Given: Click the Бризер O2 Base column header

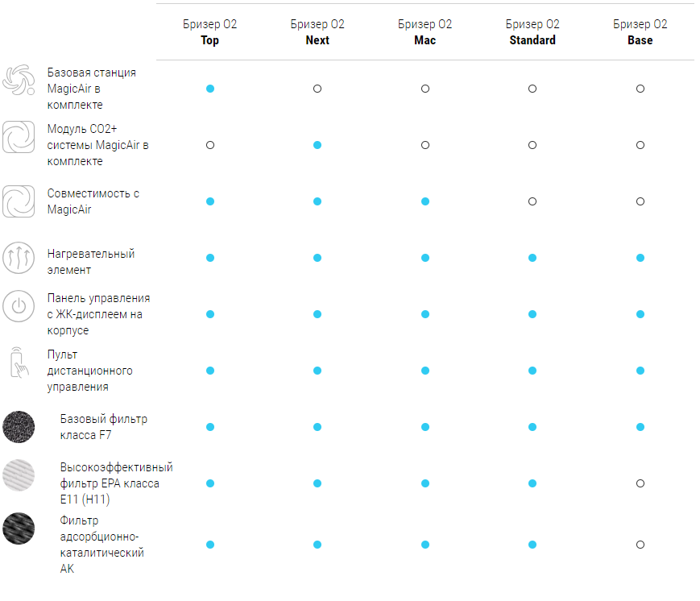Looking at the screenshot, I should click(640, 32).
